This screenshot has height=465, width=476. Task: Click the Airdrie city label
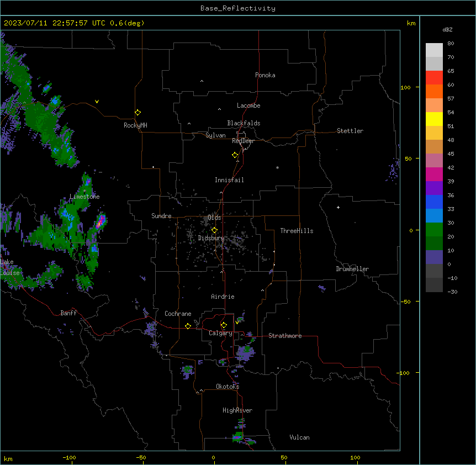(x=223, y=297)
